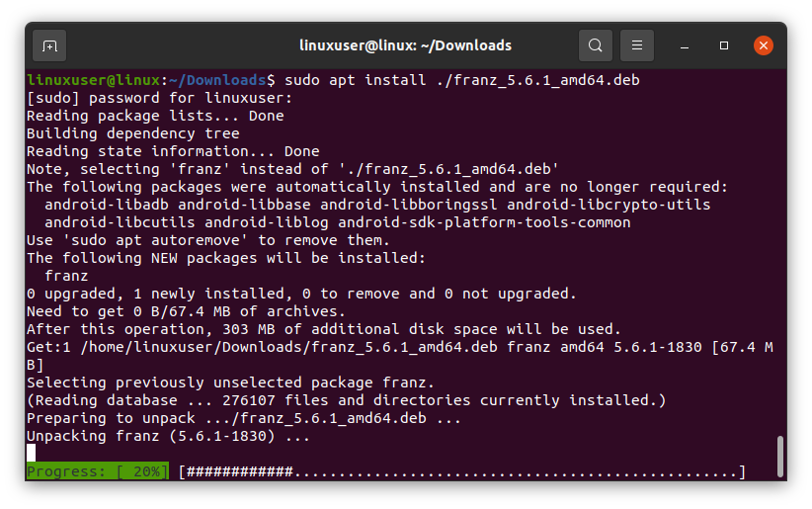
Task: Maximize the terminal window
Action: [x=724, y=45]
